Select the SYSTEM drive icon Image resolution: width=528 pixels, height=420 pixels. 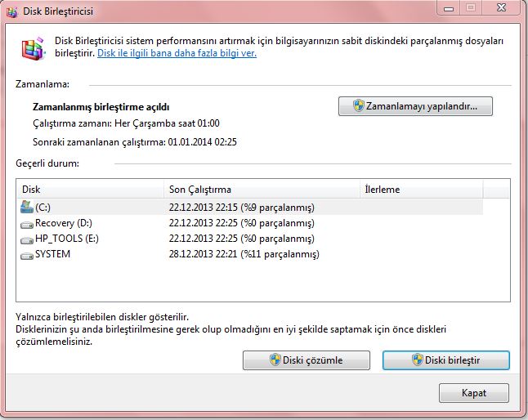click(x=26, y=254)
